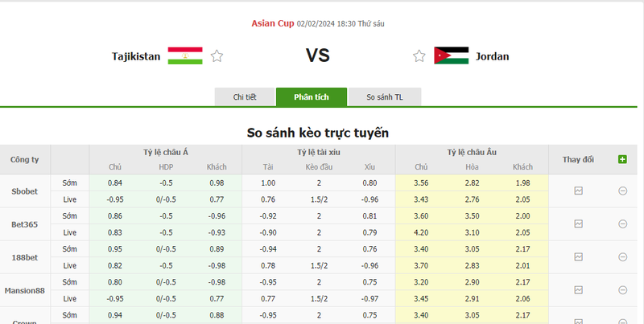Click the Jordan team name

coord(492,56)
